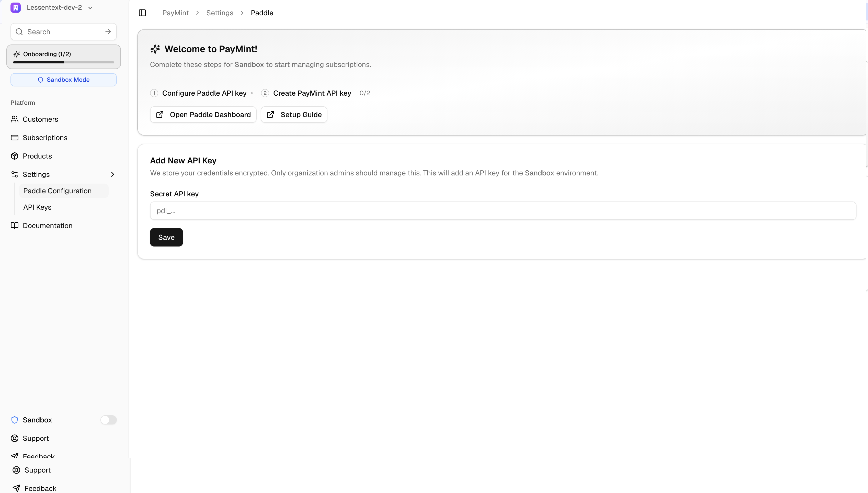Click the Onboarding progress bar

63,62
